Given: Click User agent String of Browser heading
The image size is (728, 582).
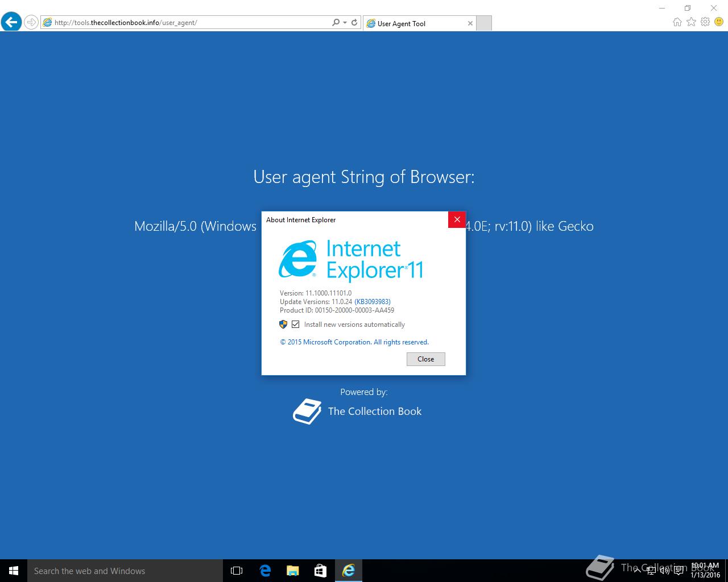Looking at the screenshot, I should pyautogui.click(x=364, y=177).
